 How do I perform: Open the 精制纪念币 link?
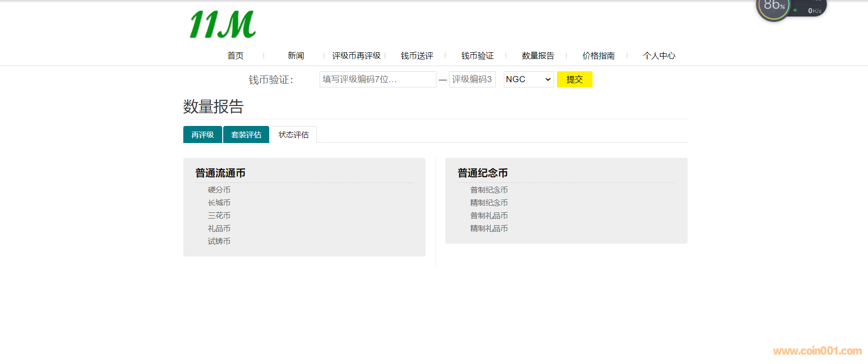click(x=489, y=203)
